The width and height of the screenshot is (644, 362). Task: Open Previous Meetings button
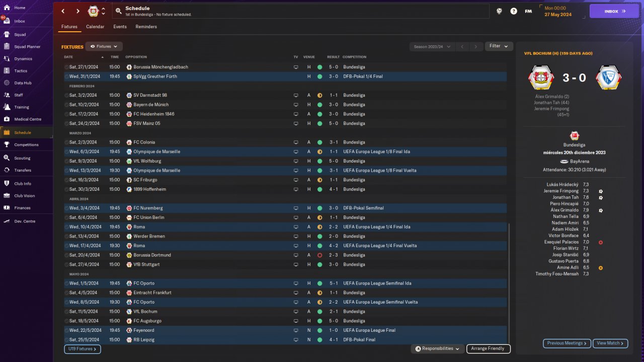567,343
